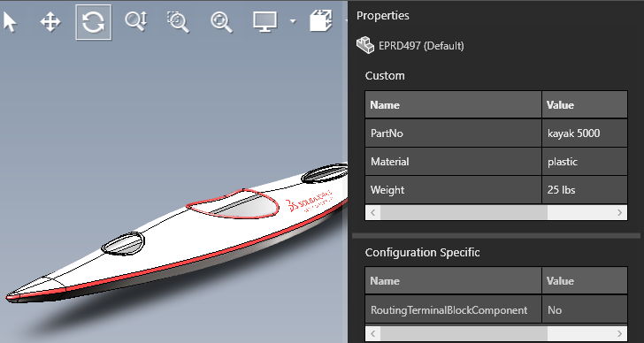
Task: Toggle the Rotate view tool
Action: [x=93, y=22]
